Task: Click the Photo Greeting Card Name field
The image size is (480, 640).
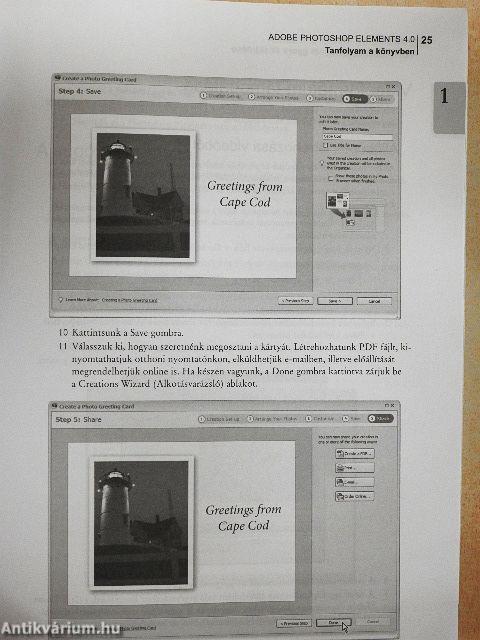Action: (358, 137)
